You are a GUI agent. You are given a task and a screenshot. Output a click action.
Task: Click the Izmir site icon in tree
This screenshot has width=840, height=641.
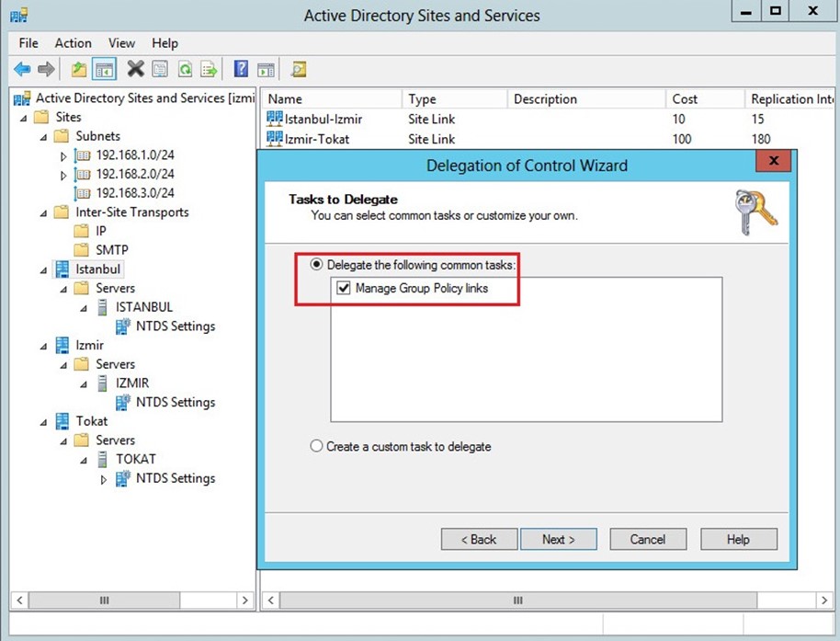(x=62, y=345)
